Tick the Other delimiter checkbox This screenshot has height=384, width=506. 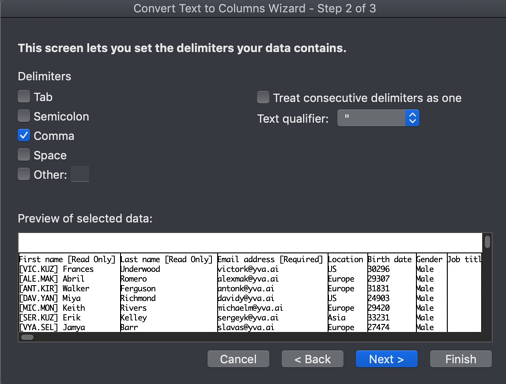click(24, 174)
